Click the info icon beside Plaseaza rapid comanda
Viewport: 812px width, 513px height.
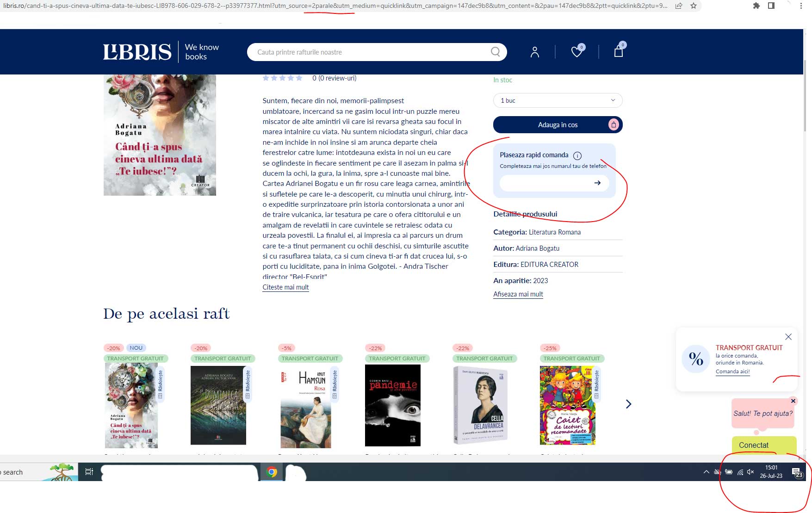click(577, 155)
